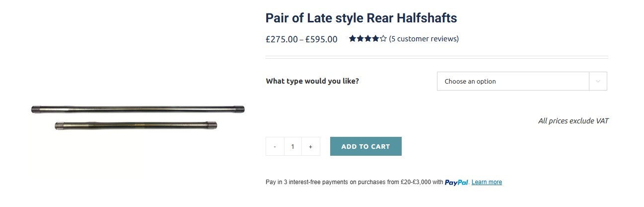Click the Pair of Late style Rear Halfshafts title
The image size is (644, 207).
(361, 18)
